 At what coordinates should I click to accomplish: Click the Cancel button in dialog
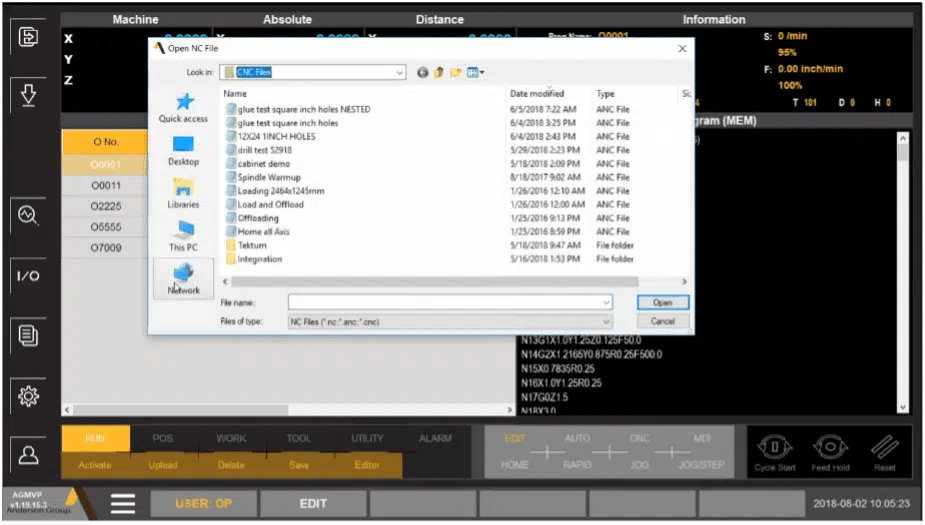tap(662, 322)
